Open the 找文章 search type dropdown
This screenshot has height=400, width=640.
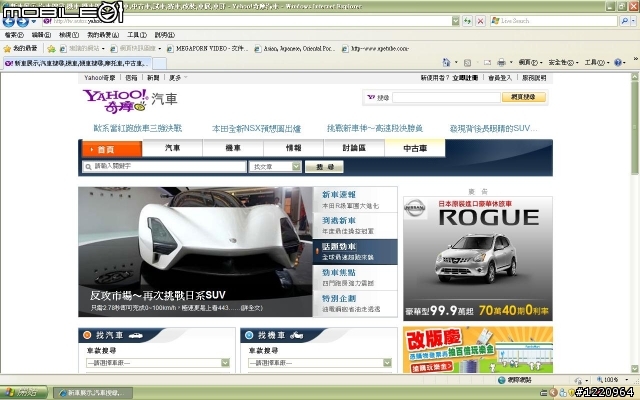(x=275, y=167)
